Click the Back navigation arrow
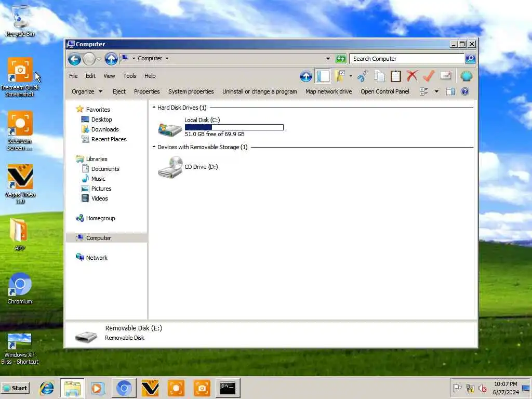 (74, 59)
